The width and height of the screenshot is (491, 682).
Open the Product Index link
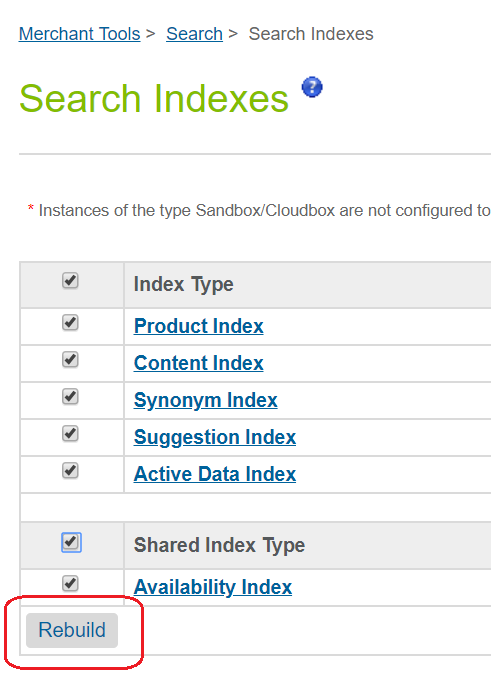point(199,326)
